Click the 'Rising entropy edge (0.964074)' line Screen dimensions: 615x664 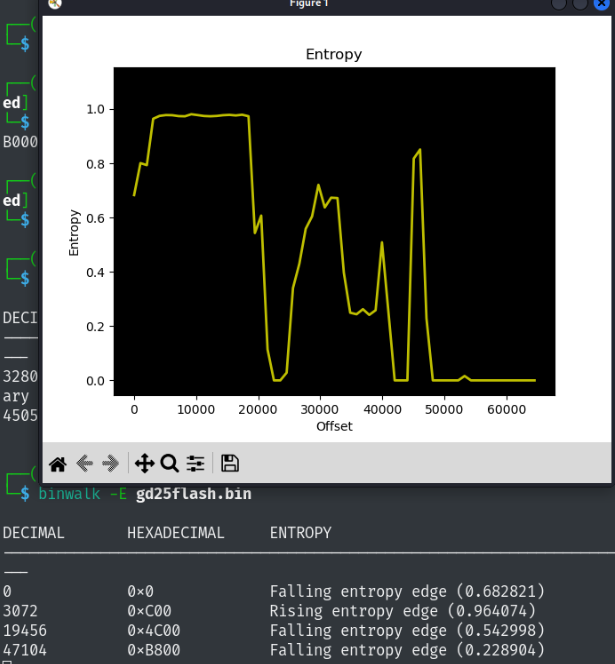click(403, 611)
